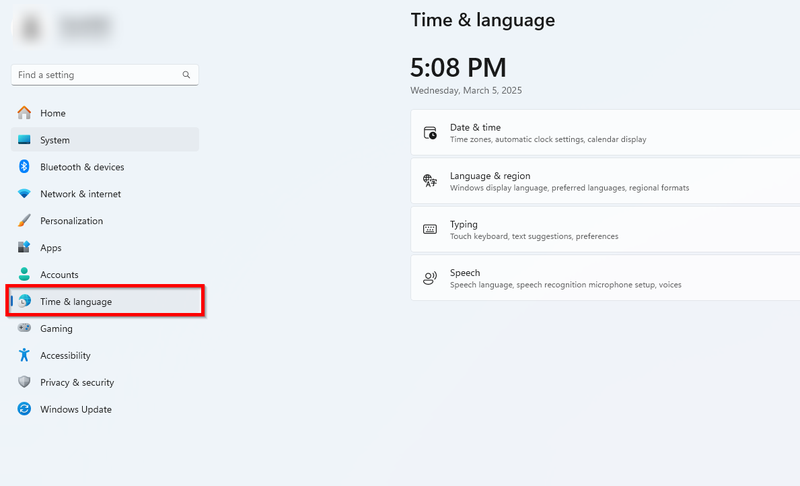Click 'Time zones, automatic clock settings' description
Screen dimensions: 800x486
coord(548,139)
